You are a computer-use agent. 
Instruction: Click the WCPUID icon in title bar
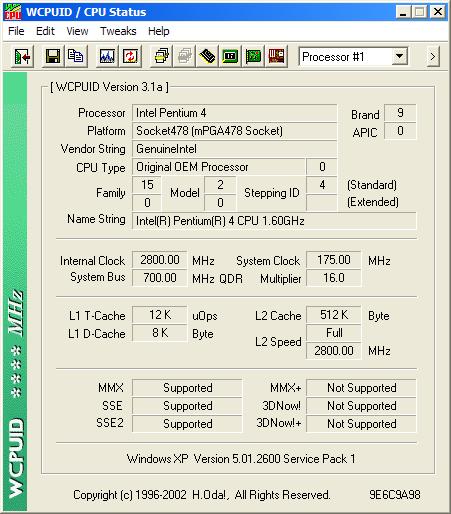[13, 12]
